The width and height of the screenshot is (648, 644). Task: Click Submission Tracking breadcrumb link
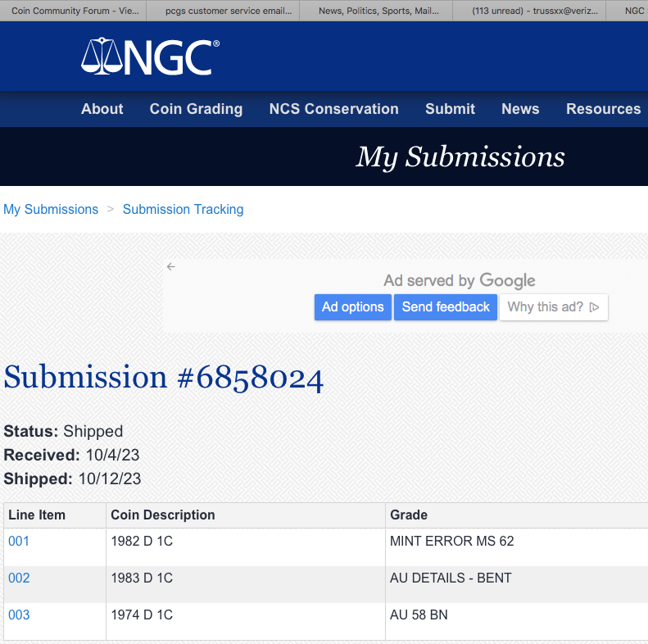(x=183, y=210)
